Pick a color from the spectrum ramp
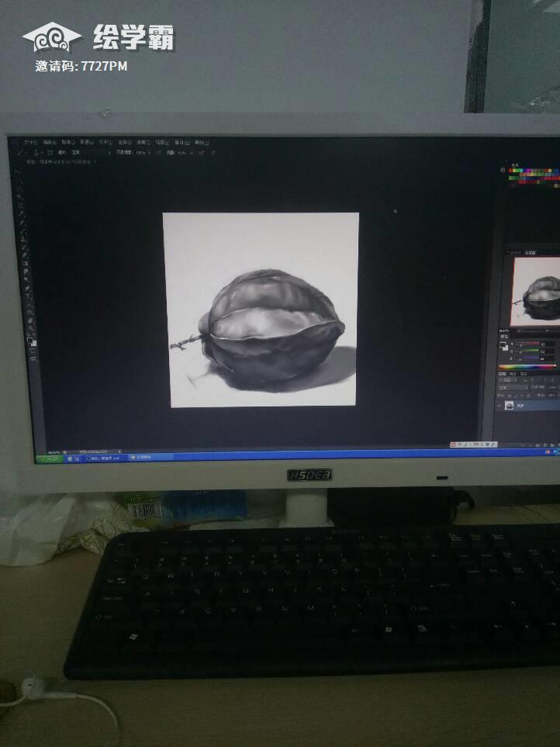 (527, 366)
